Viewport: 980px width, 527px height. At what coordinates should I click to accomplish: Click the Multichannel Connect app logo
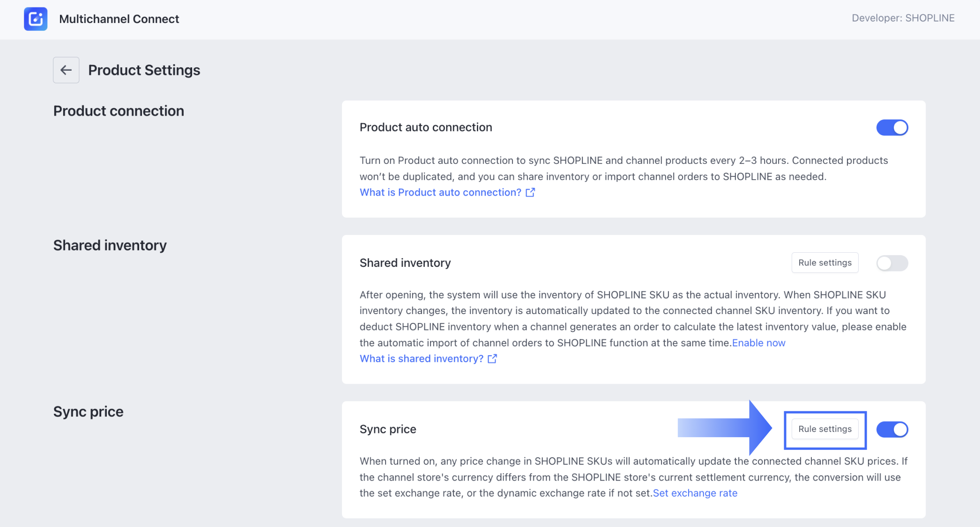tap(36, 19)
